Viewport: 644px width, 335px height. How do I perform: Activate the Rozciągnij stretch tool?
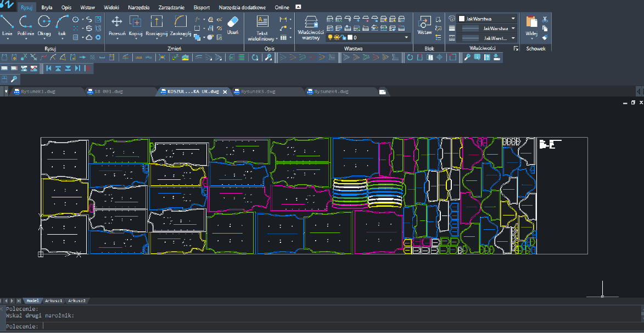tap(156, 25)
